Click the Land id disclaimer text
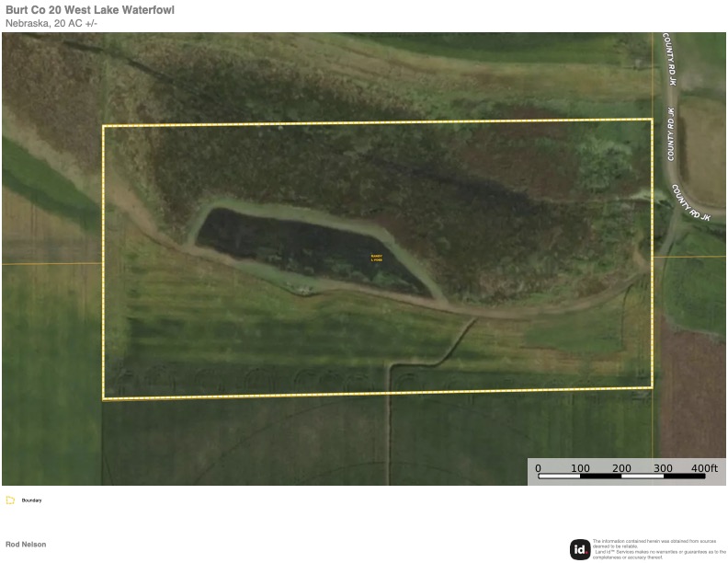Image resolution: width=728 pixels, height=563 pixels. (658, 549)
